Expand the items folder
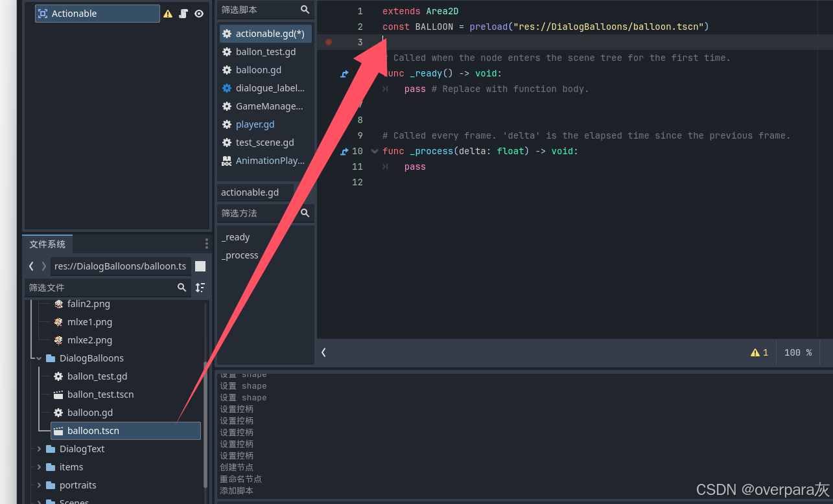 pyautogui.click(x=39, y=467)
